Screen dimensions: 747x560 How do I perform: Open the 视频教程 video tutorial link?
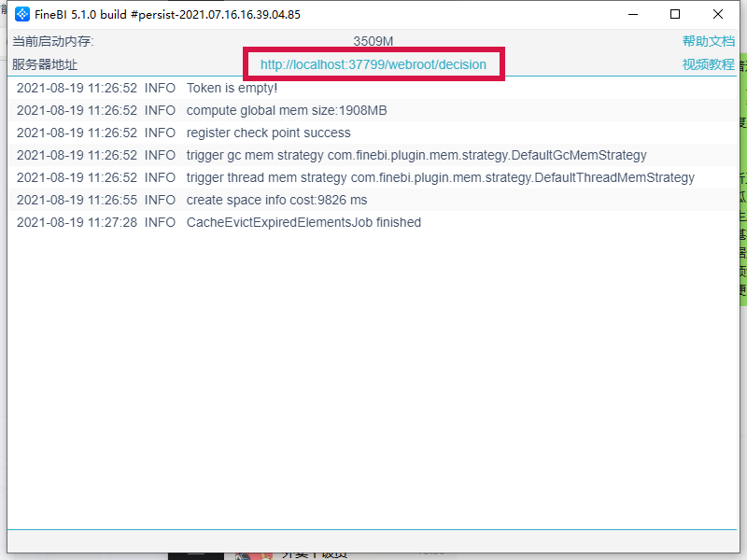pyautogui.click(x=709, y=64)
